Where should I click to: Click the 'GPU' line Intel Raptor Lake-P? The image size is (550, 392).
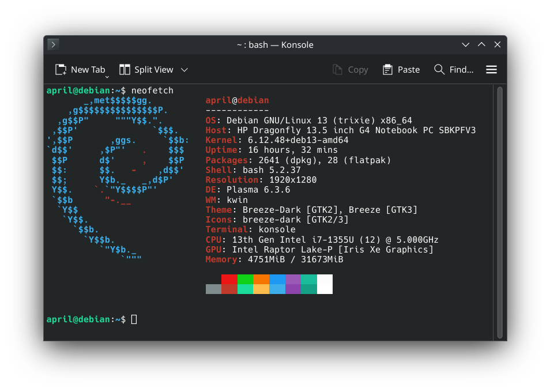(x=319, y=250)
